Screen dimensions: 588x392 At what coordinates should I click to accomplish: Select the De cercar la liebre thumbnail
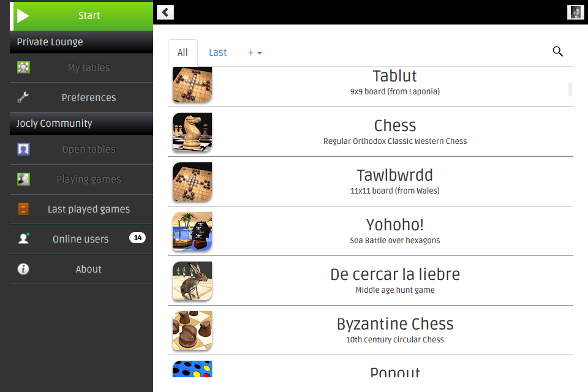192,281
